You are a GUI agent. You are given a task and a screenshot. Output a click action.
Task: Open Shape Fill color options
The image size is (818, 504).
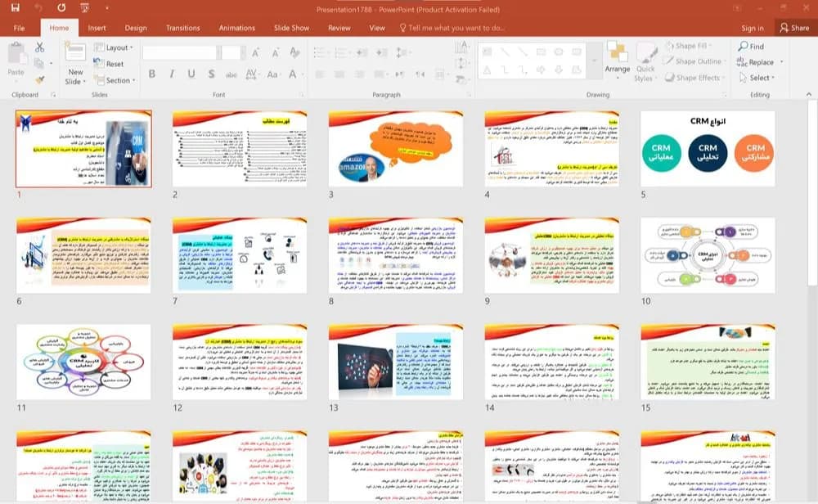point(689,46)
